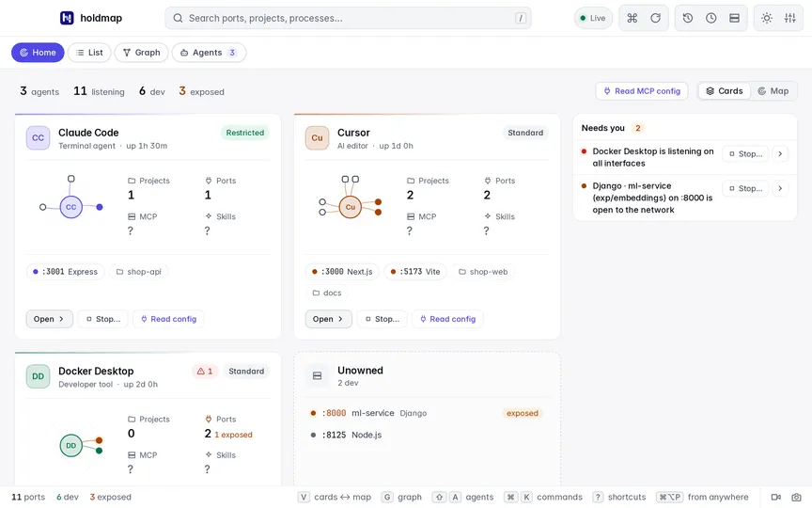Viewport: 812px width, 508px height.
Task: Click the Unowned server icon
Action: (317, 375)
